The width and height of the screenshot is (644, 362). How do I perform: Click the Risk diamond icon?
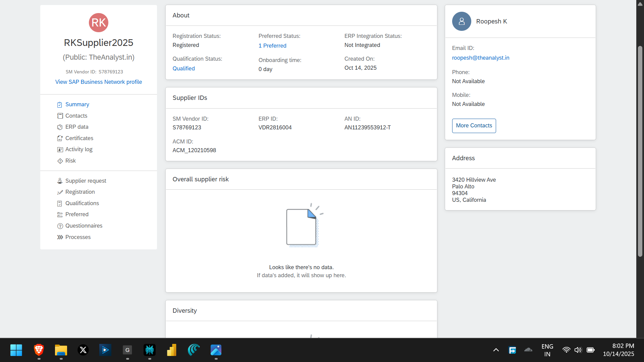60,161
